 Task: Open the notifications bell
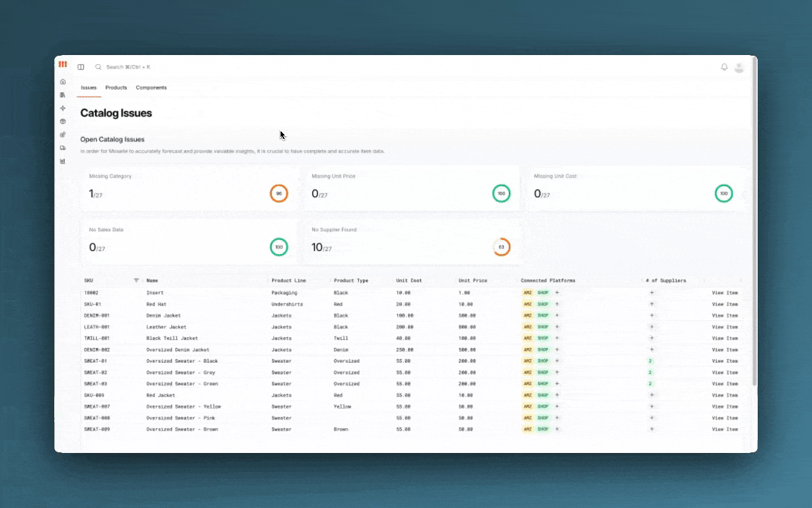click(724, 67)
